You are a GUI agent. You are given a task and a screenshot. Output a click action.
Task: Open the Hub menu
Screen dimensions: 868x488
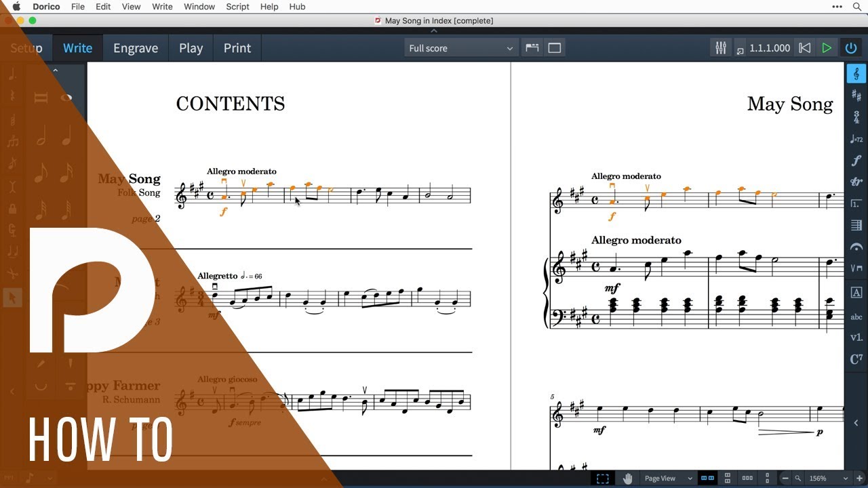(x=297, y=7)
